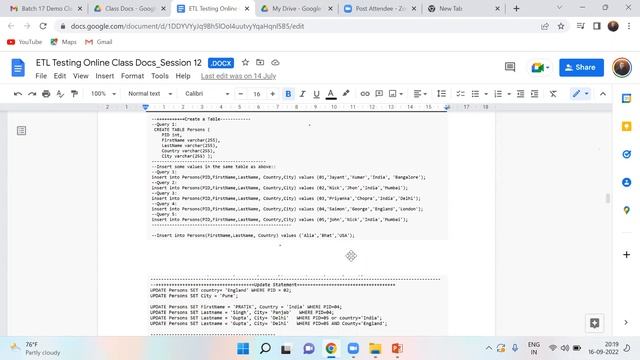Reload the page
This screenshot has width=640, height=360.
pos(43,26)
